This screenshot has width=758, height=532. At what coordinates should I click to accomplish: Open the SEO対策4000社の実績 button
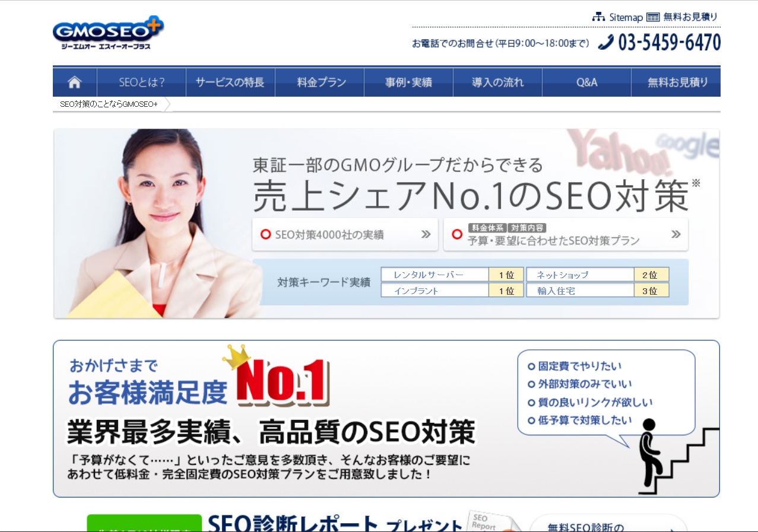(x=345, y=234)
